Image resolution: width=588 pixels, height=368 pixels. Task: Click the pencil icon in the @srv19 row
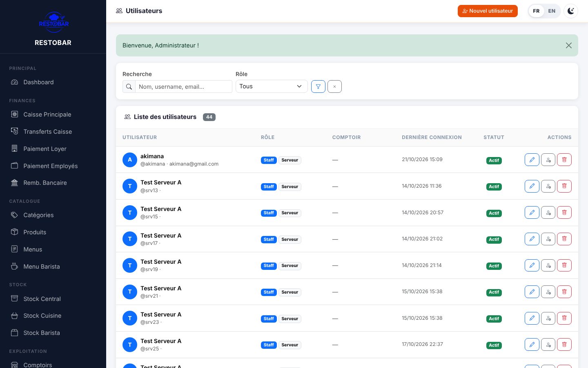click(x=532, y=265)
